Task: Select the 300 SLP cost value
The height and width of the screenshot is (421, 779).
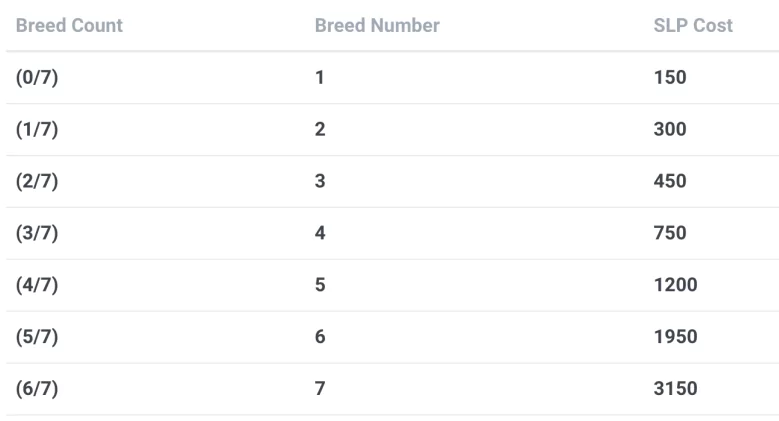Action: 670,129
